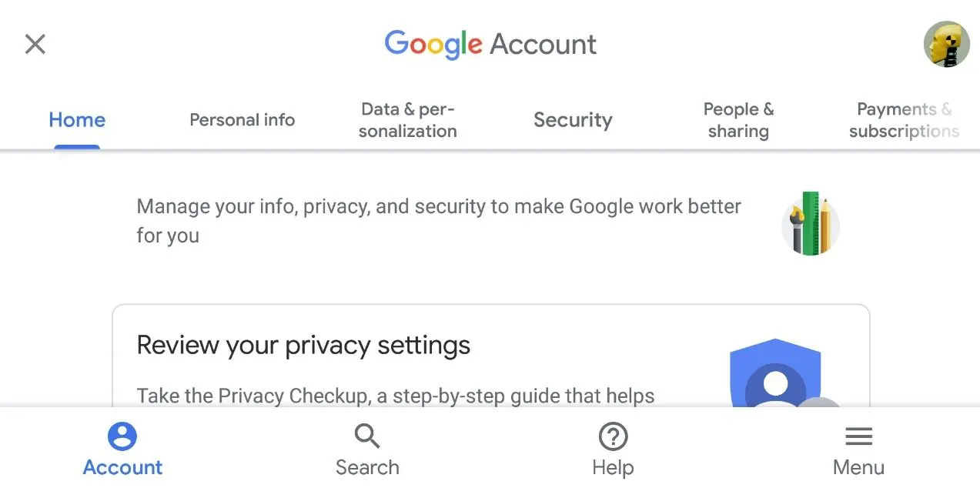Image resolution: width=980 pixels, height=488 pixels.
Task: Close the Google Account page
Action: pyautogui.click(x=35, y=44)
